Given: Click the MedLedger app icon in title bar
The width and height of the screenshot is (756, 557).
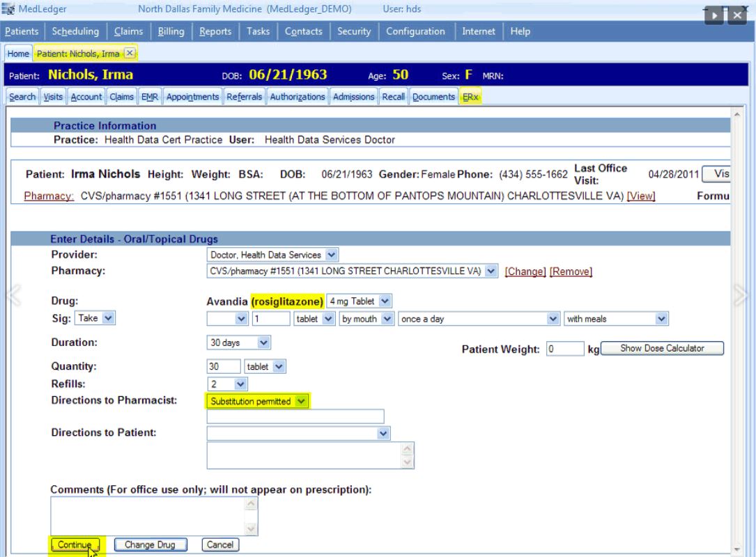Looking at the screenshot, I should pyautogui.click(x=8, y=8).
